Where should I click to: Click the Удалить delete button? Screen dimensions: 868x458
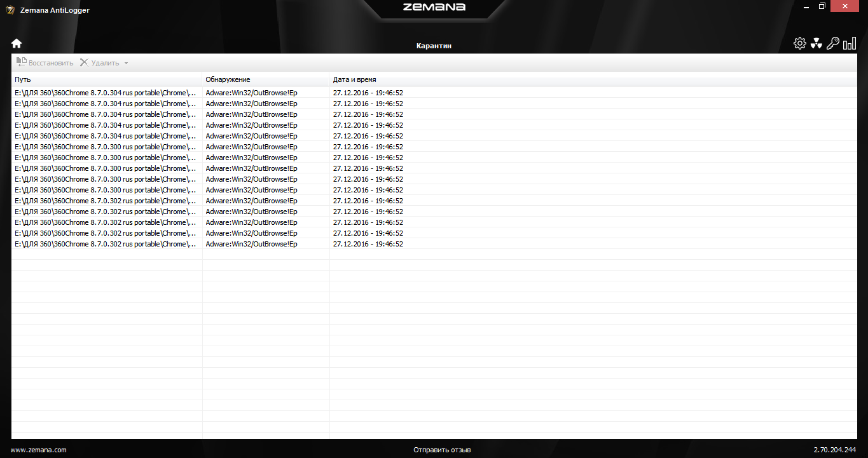tap(99, 63)
